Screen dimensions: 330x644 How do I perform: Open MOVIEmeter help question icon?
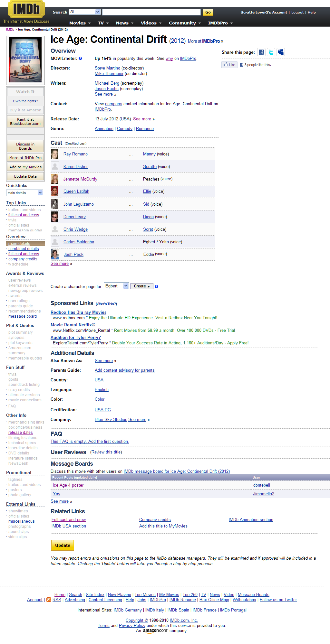(x=80, y=59)
